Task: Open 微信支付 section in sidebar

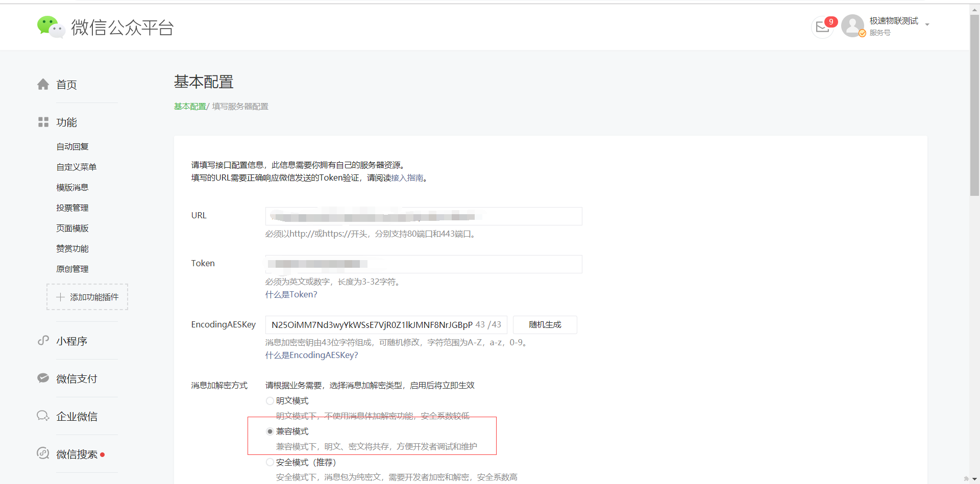Action: point(77,378)
